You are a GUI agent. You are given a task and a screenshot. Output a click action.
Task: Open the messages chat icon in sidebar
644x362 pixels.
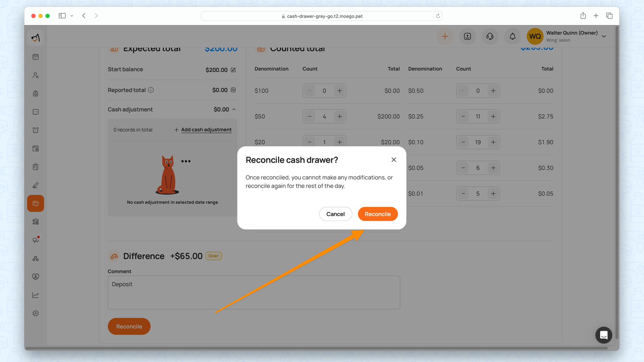[x=36, y=112]
